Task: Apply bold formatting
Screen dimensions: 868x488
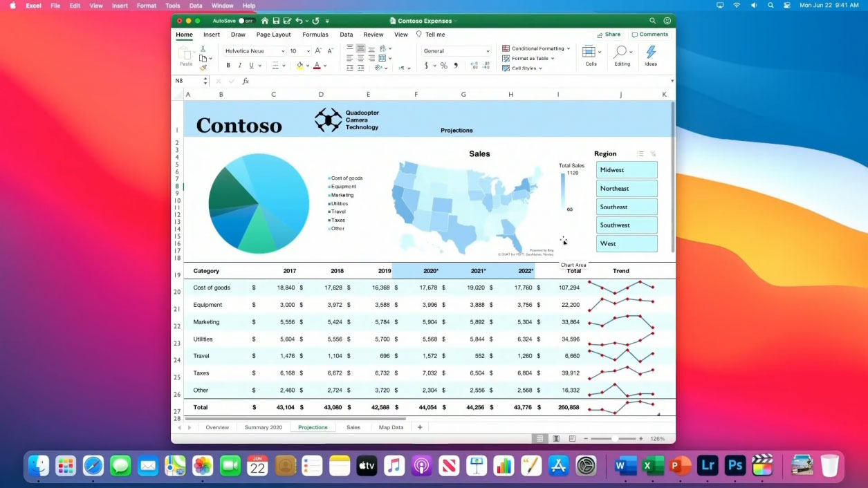Action: 228,66
